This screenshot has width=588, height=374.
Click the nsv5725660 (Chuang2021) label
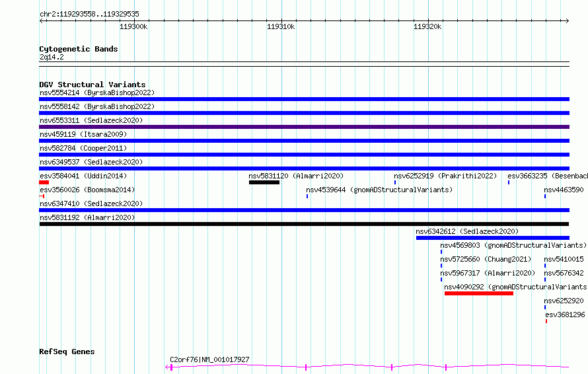click(x=486, y=259)
